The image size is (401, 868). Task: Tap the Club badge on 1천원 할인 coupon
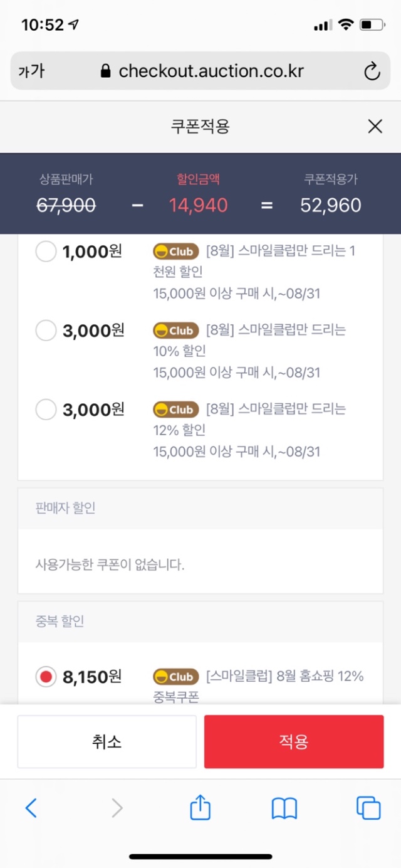pos(175,251)
